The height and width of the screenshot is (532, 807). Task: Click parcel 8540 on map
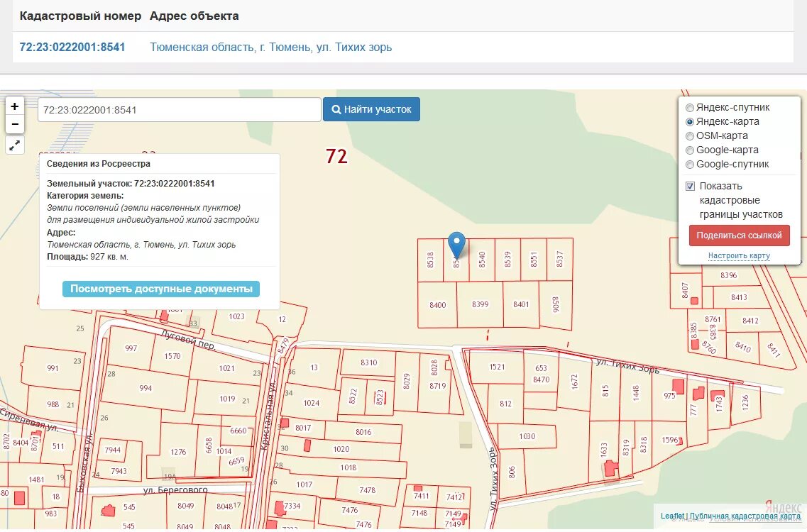(x=482, y=260)
